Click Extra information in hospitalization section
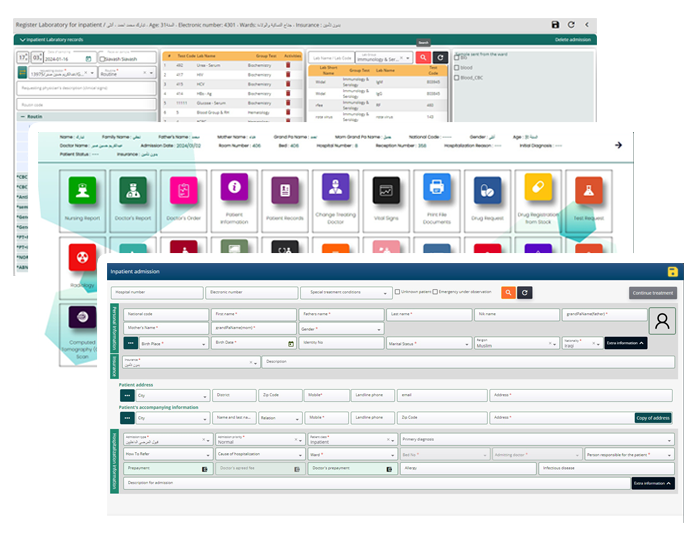The image size is (700, 542). [x=653, y=483]
